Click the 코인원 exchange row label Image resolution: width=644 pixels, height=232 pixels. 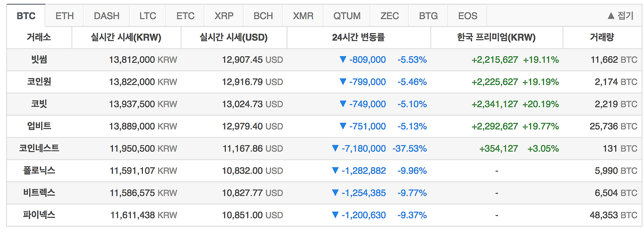pos(39,81)
